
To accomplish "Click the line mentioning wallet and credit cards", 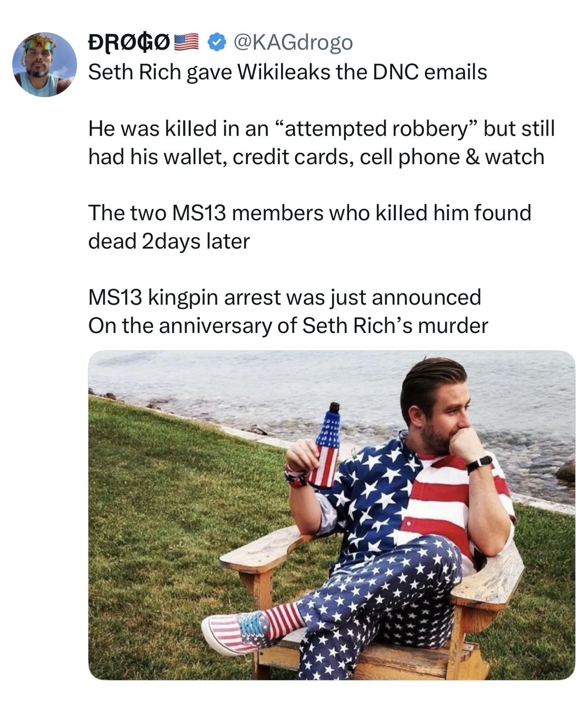I will (316, 157).
